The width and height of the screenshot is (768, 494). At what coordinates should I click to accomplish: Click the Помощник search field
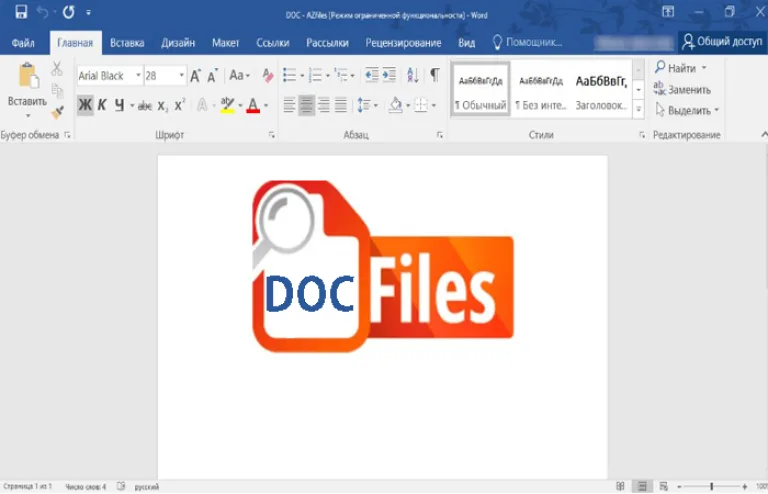pyautogui.click(x=528, y=43)
